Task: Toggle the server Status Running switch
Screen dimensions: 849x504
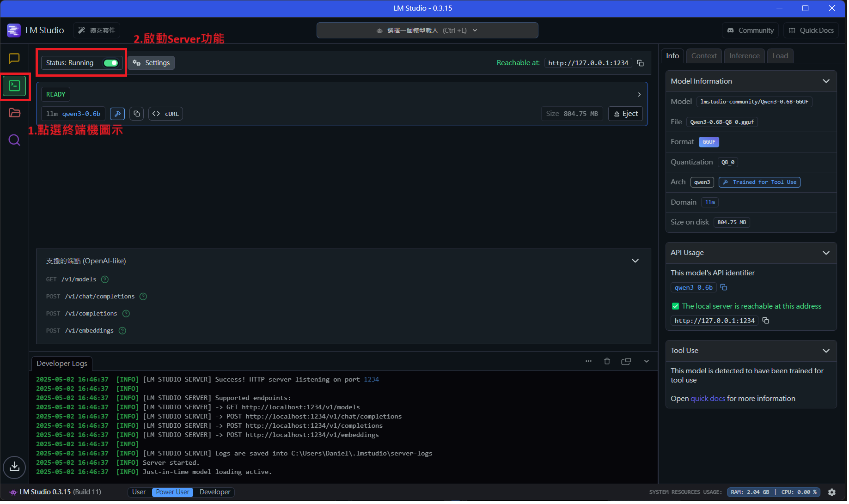Action: point(111,63)
